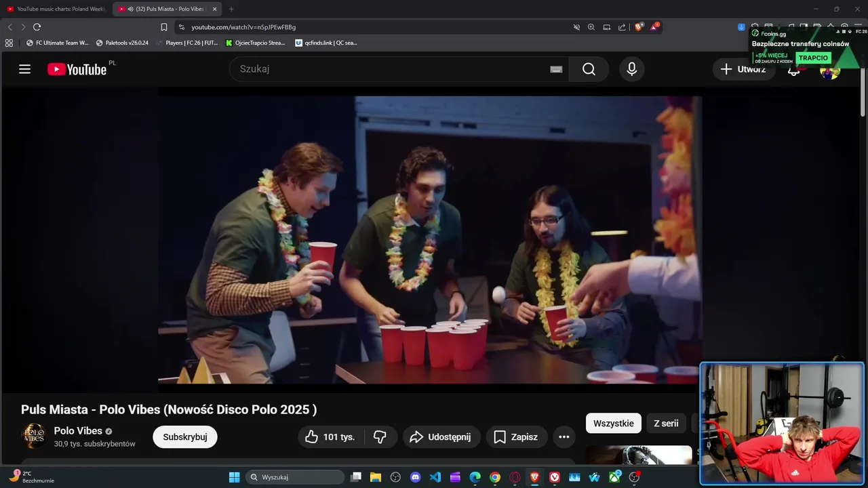Viewport: 868px width, 488px height.
Task: Open the recommended video thumbnail
Action: point(639,455)
